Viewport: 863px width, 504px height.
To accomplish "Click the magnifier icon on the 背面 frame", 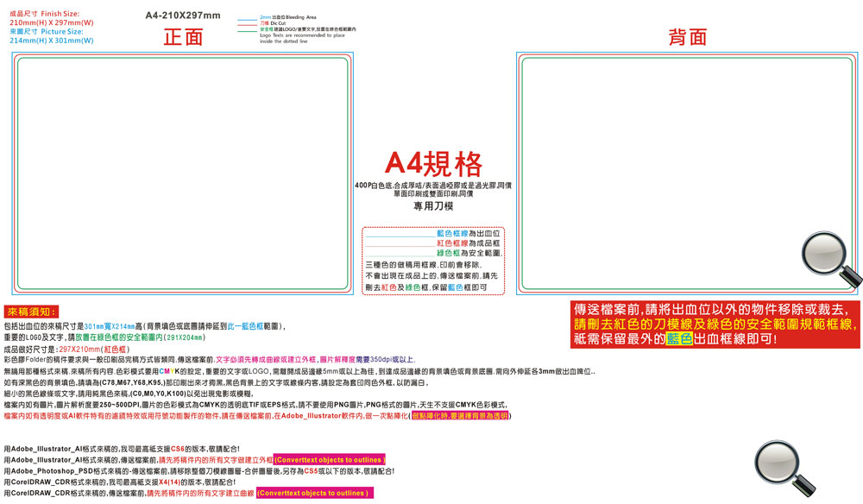I will [831, 260].
